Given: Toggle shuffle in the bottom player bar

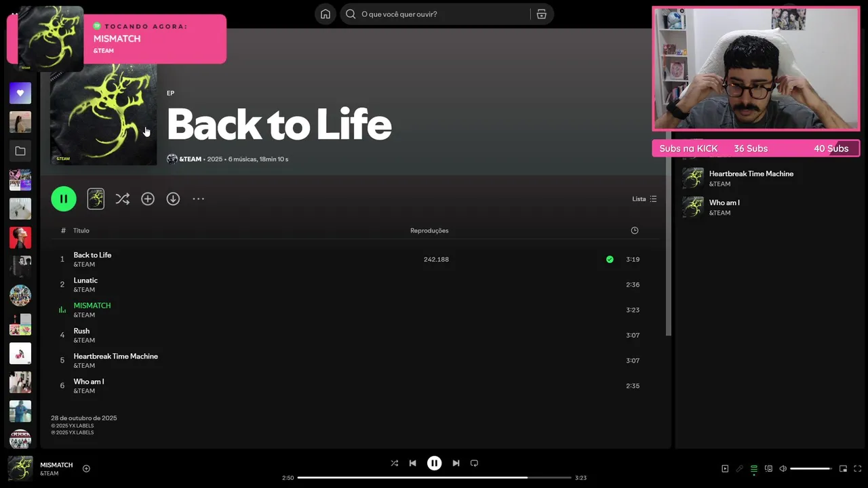Looking at the screenshot, I should pos(394,463).
